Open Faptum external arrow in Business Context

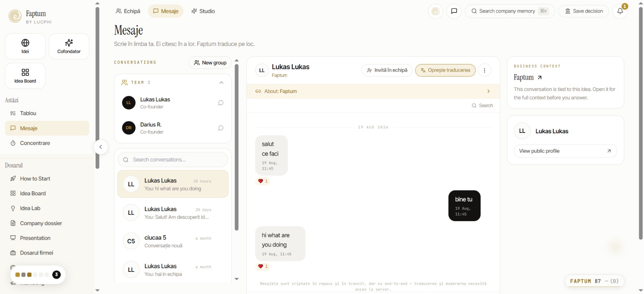point(540,78)
